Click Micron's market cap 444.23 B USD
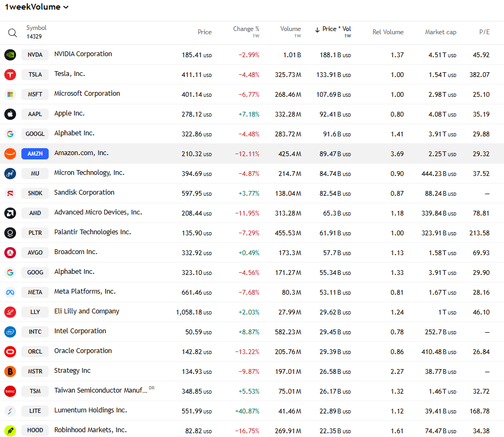 pyautogui.click(x=439, y=174)
